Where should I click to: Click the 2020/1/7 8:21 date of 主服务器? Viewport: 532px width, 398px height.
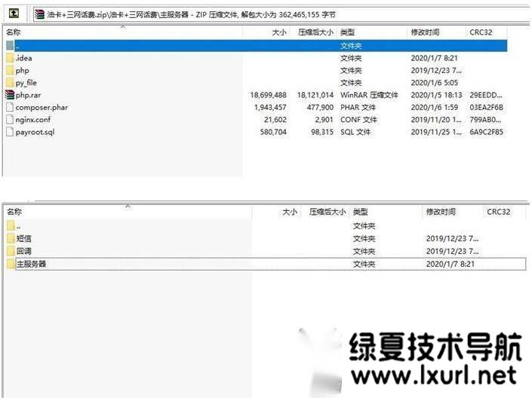(451, 264)
